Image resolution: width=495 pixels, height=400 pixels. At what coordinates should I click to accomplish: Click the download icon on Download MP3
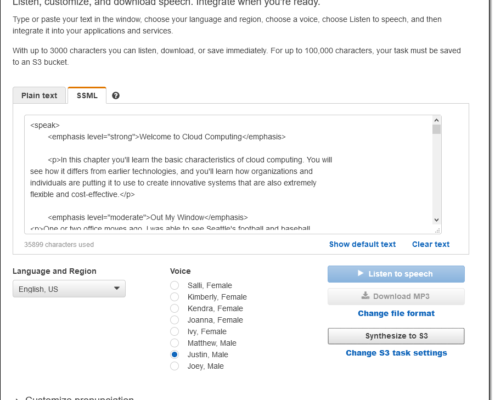tap(366, 296)
